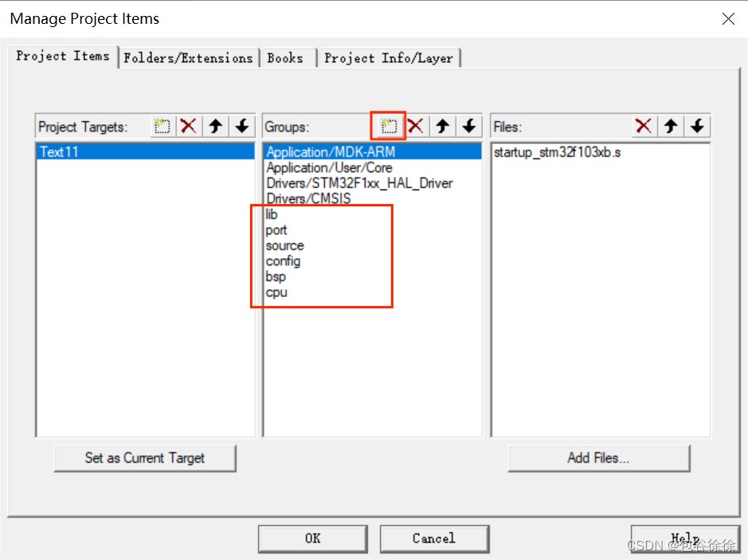Create a new Project Target

pos(163,127)
